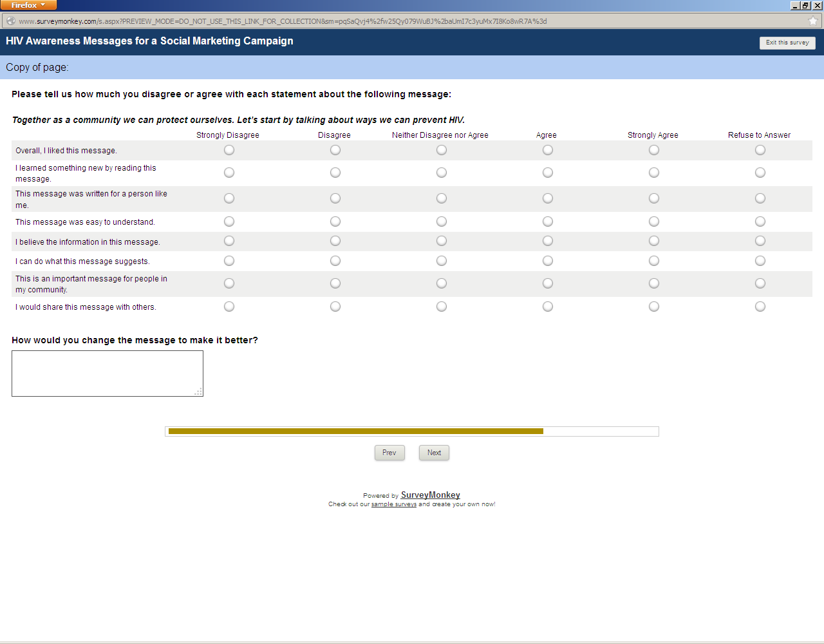The image size is (824, 644).
Task: Choose Strongly Agree for 'written for a person like me'
Action: coord(654,198)
